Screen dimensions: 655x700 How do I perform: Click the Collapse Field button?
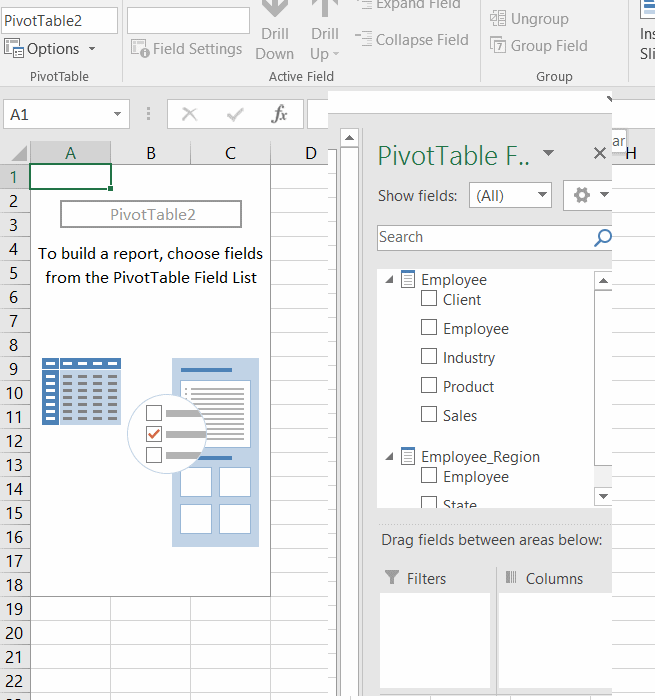tap(412, 40)
